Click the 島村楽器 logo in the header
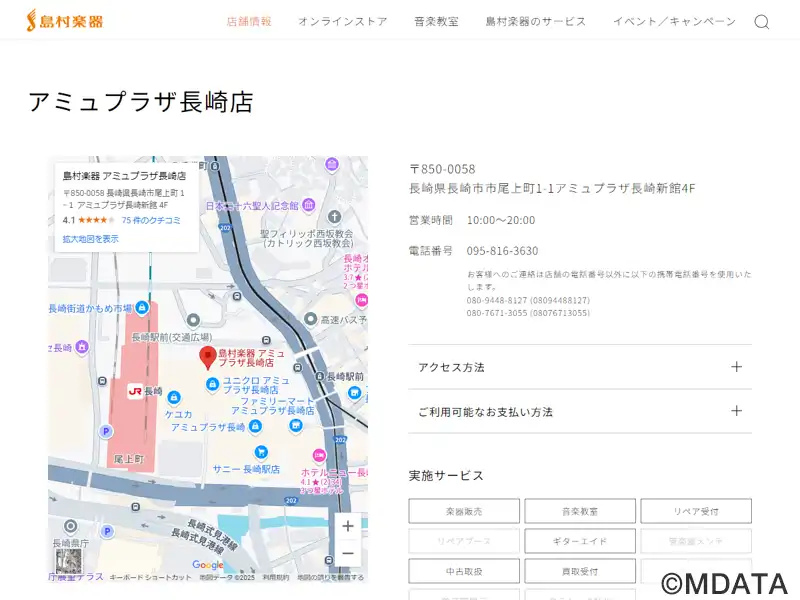800x600 pixels. click(65, 21)
